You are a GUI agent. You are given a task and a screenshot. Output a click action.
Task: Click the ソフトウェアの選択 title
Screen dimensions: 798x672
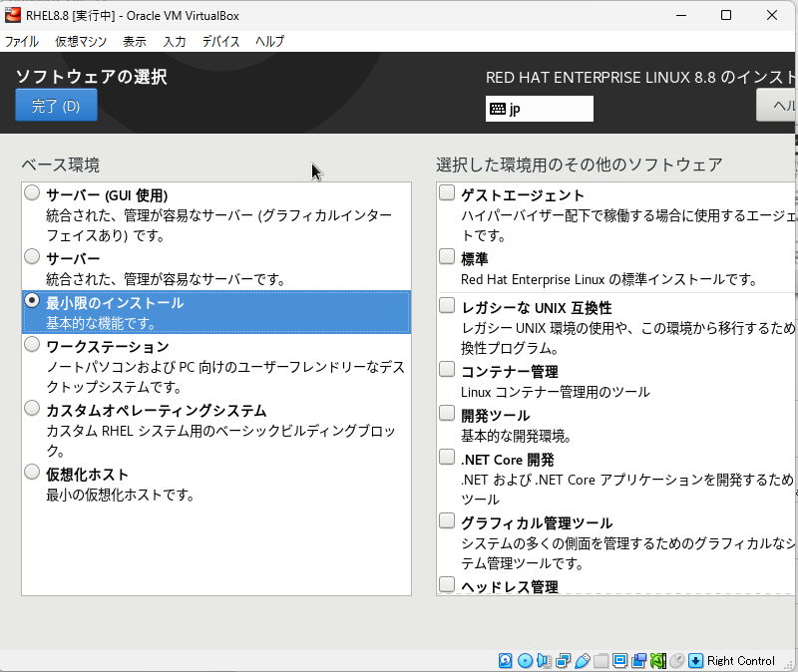coord(92,77)
